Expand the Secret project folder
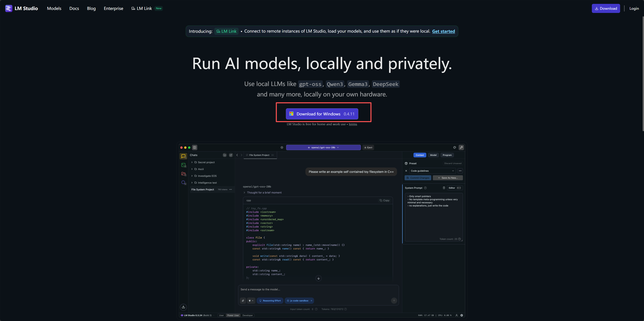The width and height of the screenshot is (644, 321). tap(192, 162)
